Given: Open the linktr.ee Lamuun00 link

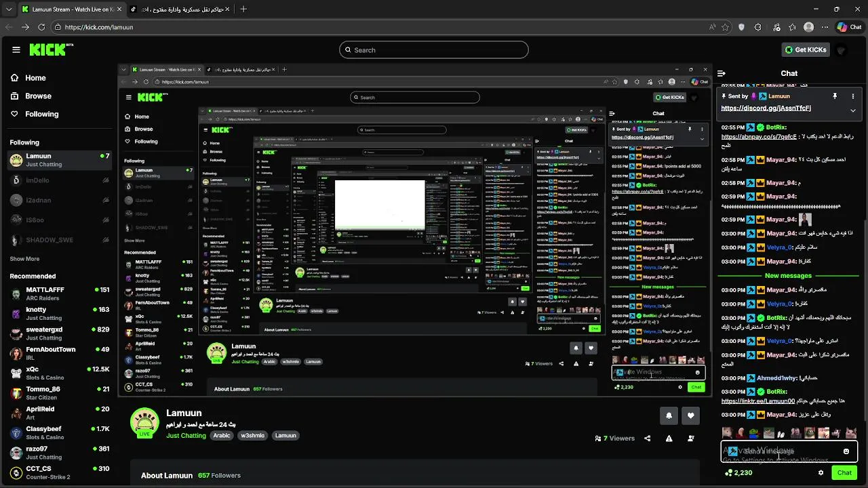Looking at the screenshot, I should [757, 401].
